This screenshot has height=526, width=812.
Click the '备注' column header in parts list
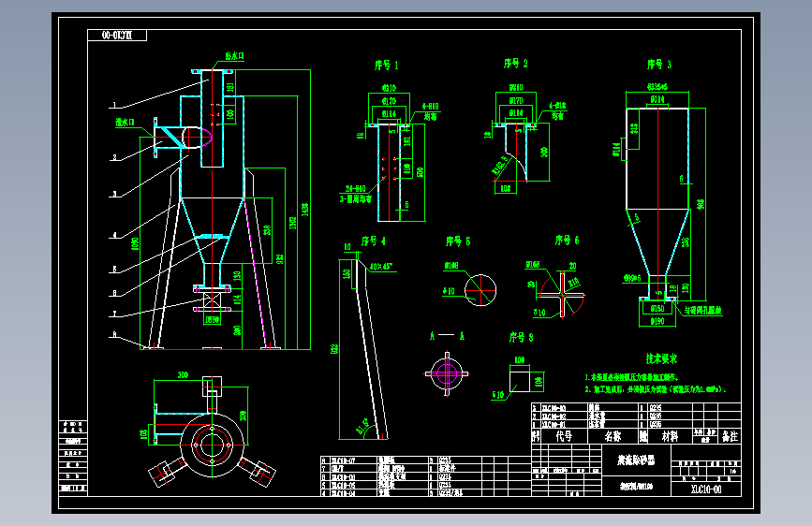(731, 436)
